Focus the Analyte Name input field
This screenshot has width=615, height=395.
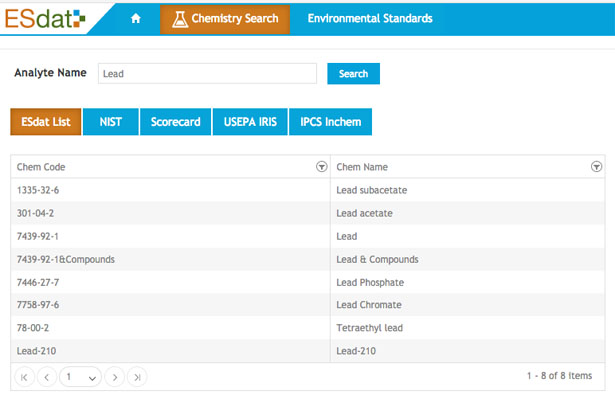point(207,73)
